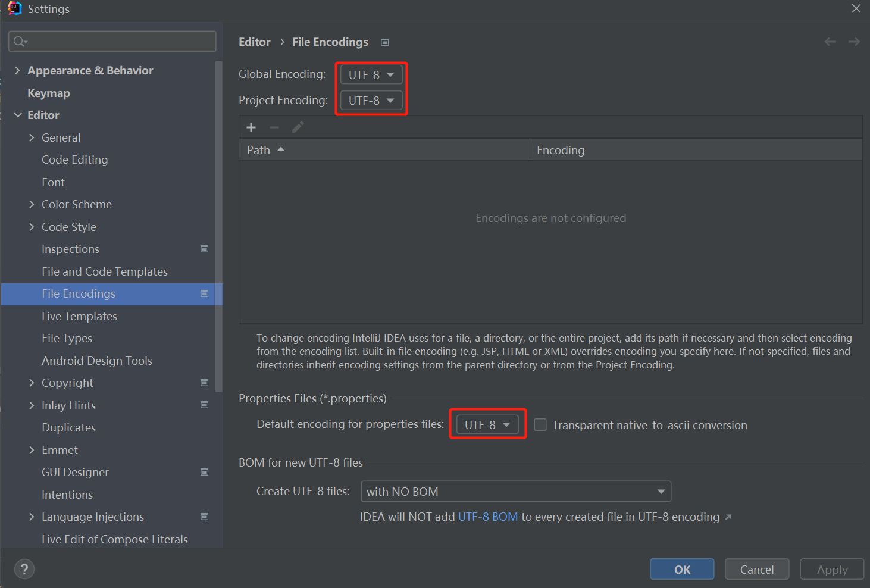Go forward with the right arrow icon
This screenshot has height=588, width=870.
(x=854, y=42)
